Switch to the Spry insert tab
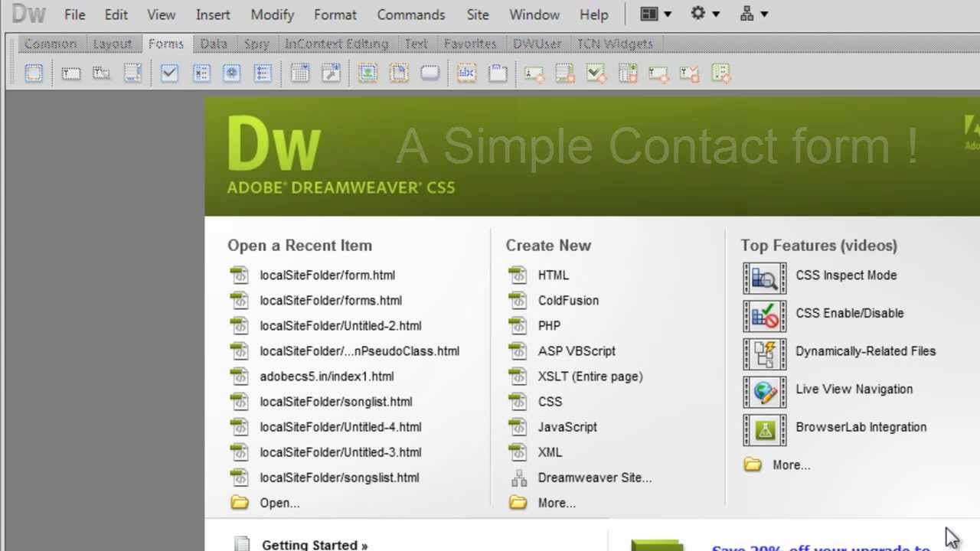This screenshot has height=551, width=980. (x=256, y=44)
